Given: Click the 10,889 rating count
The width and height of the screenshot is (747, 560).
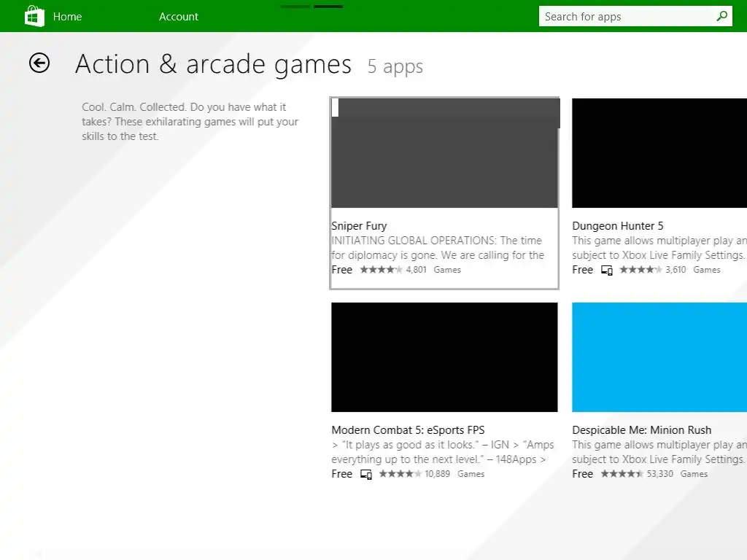Looking at the screenshot, I should (x=437, y=474).
